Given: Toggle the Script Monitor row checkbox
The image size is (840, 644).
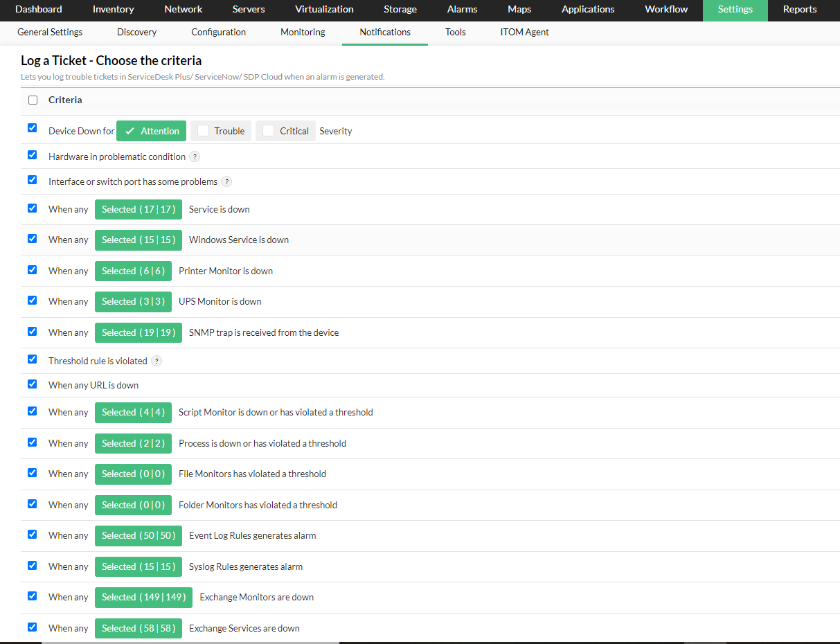Looking at the screenshot, I should tap(32, 411).
